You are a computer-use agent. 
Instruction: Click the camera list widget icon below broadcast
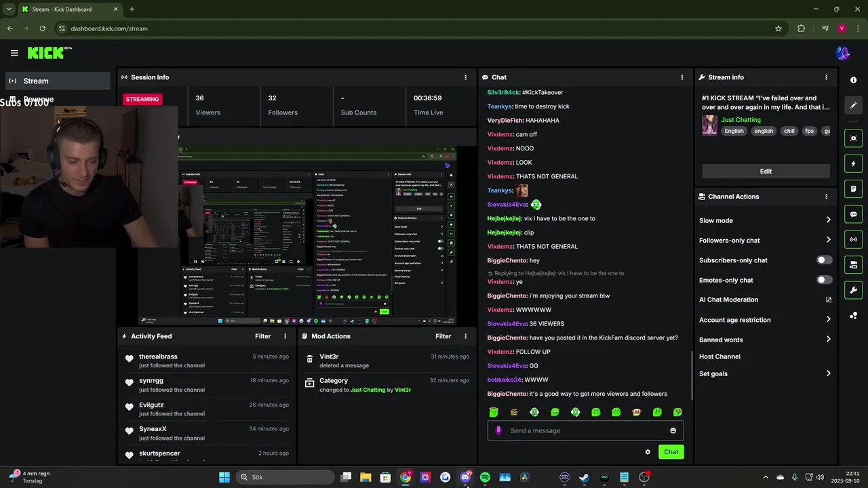(853, 264)
